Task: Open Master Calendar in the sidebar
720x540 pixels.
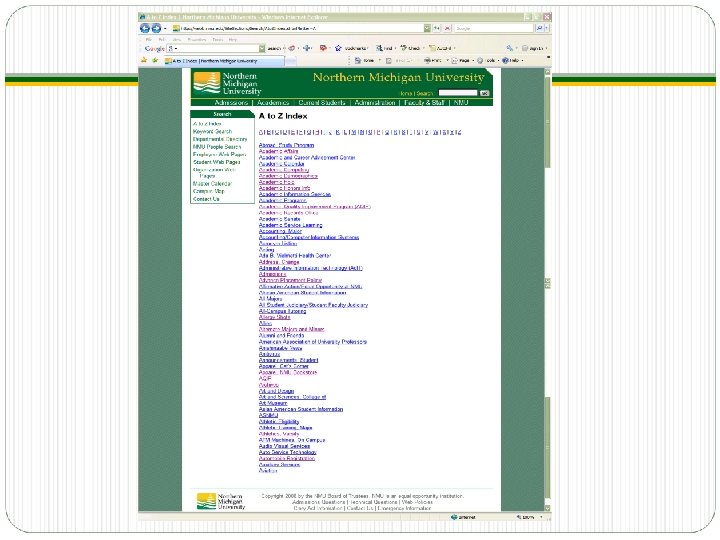Action: click(x=212, y=184)
